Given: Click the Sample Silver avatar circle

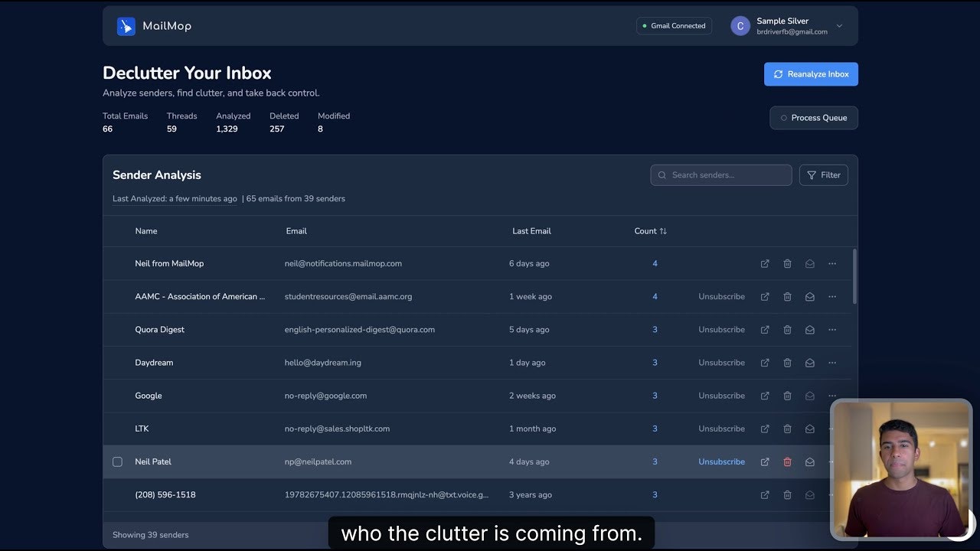Looking at the screenshot, I should pos(740,26).
